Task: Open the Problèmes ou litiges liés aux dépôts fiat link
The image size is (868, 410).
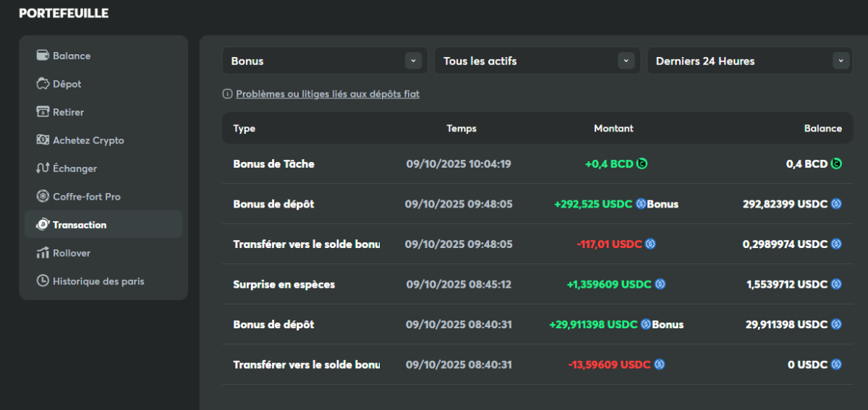Action: (328, 94)
